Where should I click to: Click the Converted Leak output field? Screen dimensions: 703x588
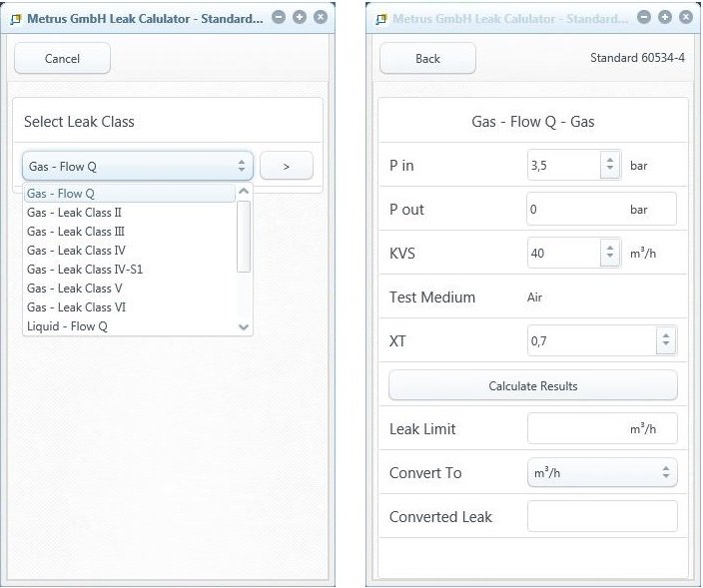tap(601, 517)
